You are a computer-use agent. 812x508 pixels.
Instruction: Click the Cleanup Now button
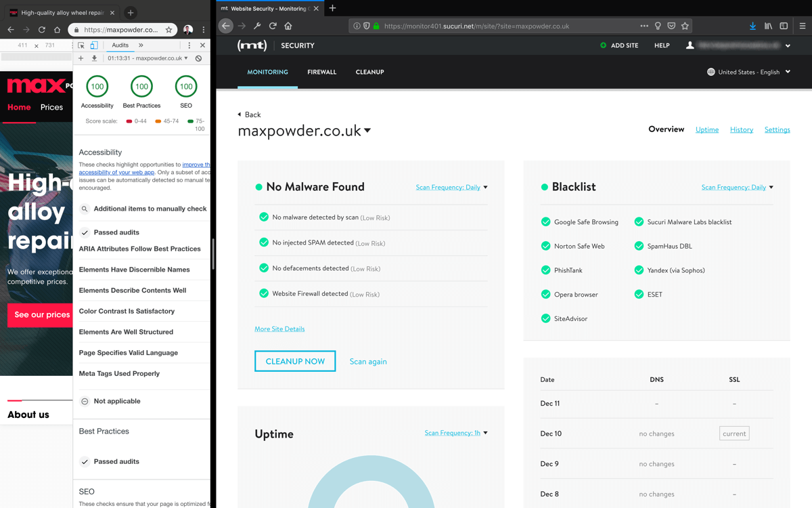[x=295, y=361]
